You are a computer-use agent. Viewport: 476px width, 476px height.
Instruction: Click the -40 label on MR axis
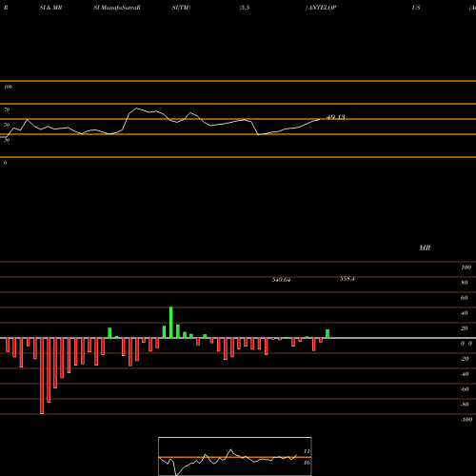[x=465, y=374]
